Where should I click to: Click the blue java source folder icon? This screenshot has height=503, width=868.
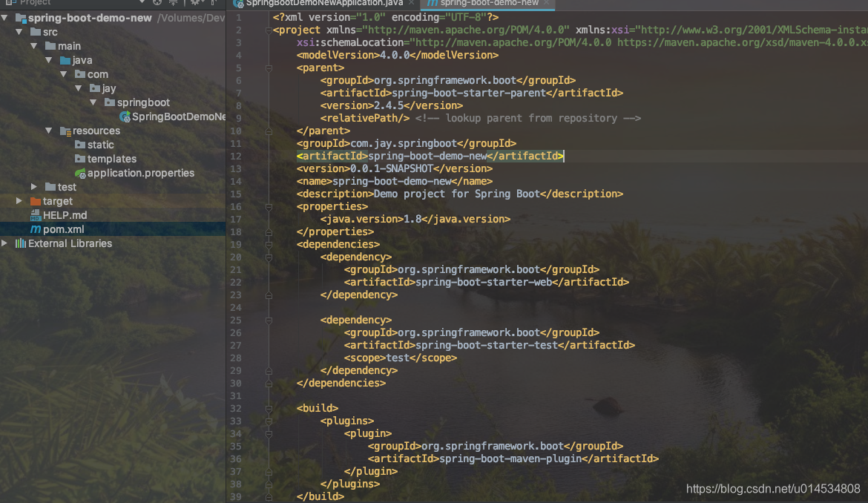[65, 60]
